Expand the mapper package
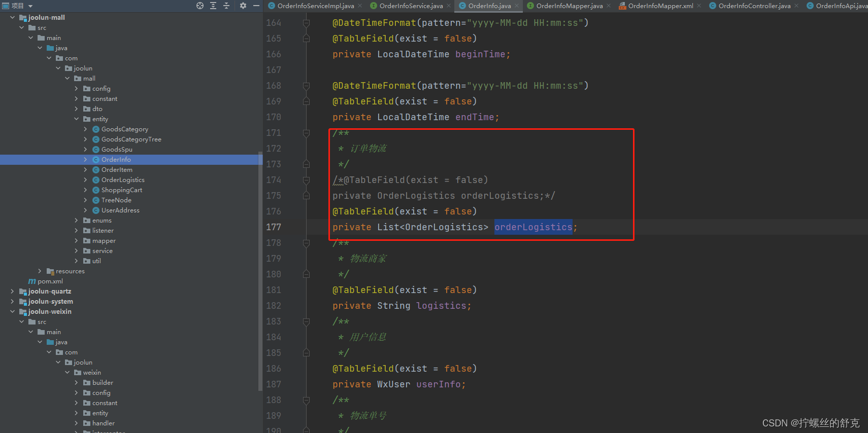 point(77,241)
